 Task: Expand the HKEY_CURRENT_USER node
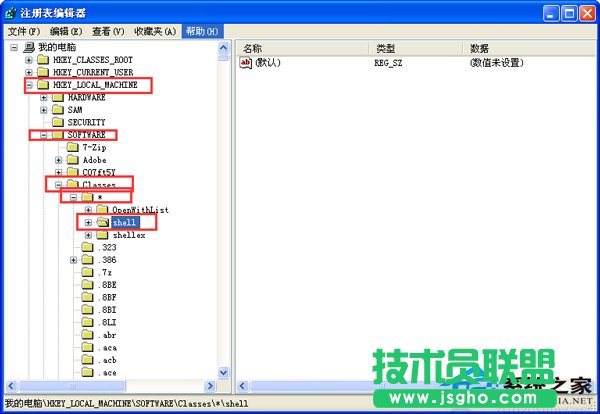29,72
